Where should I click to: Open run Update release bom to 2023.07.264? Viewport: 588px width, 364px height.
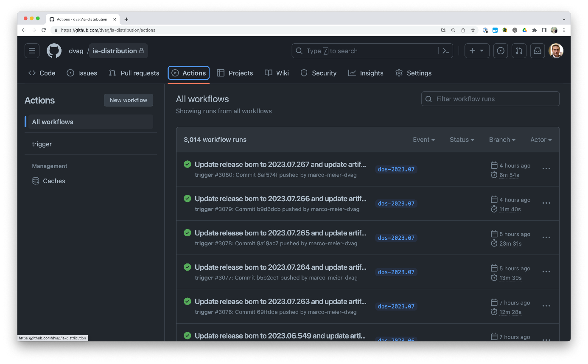(x=280, y=267)
